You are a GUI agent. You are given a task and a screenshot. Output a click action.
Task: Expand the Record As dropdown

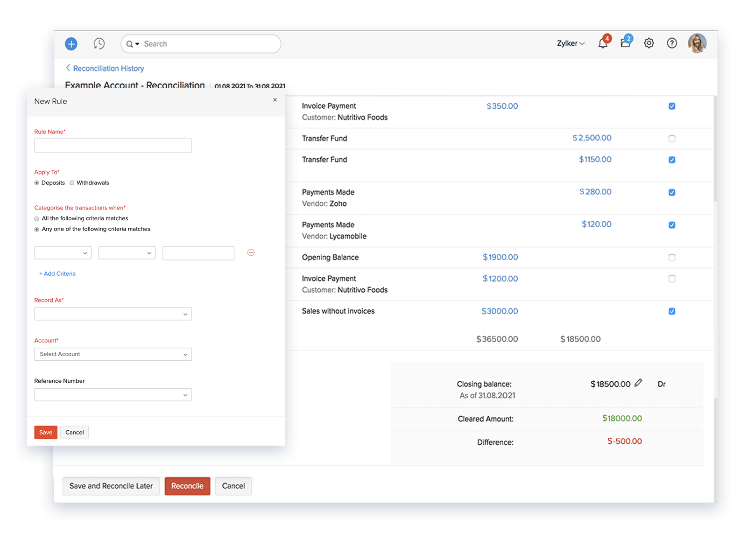113,314
